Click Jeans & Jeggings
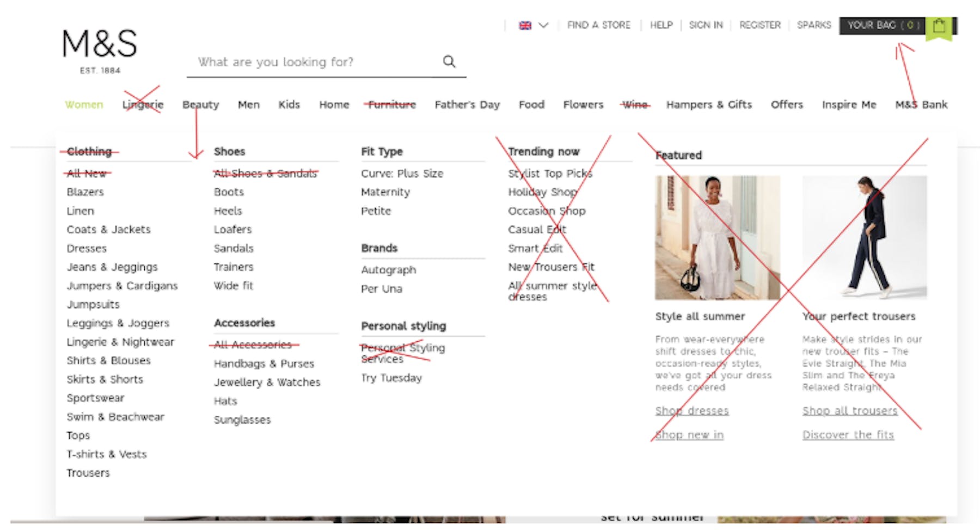 tap(112, 267)
